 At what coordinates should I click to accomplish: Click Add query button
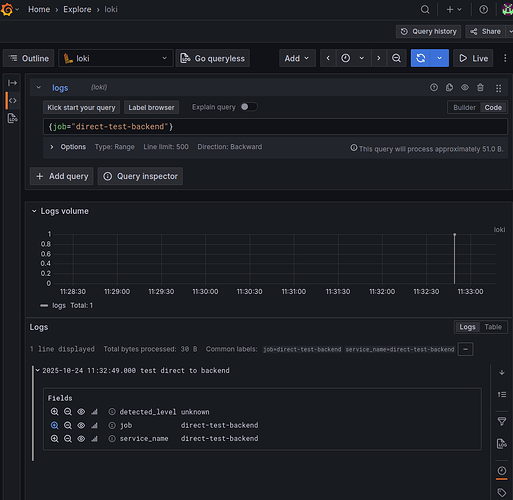[62, 176]
